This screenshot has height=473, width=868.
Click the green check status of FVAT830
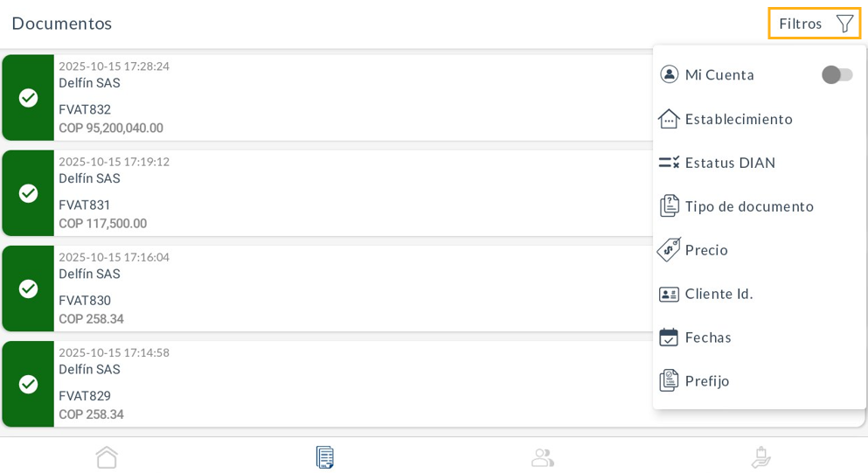tap(28, 289)
